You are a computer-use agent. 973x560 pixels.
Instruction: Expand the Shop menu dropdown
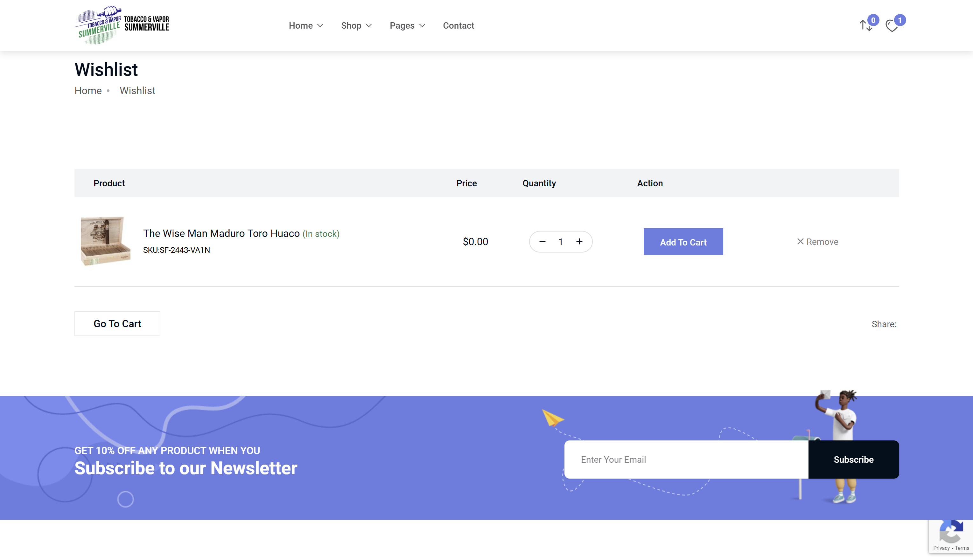click(x=356, y=25)
